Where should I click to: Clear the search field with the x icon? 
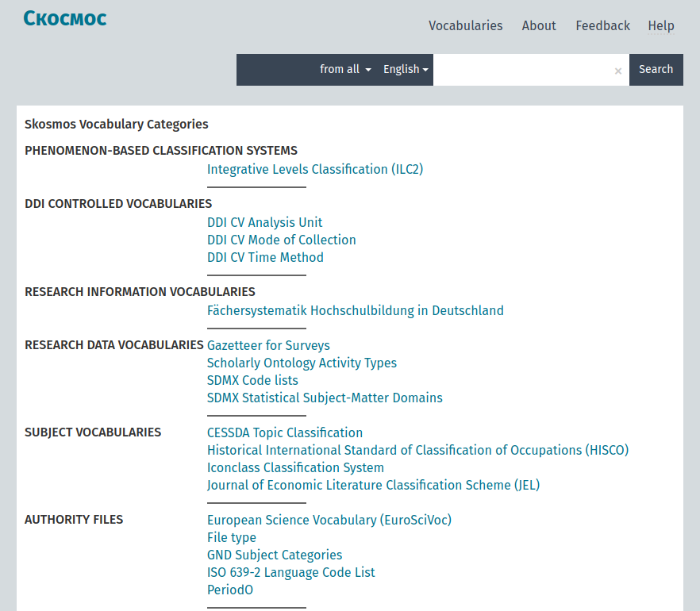[x=617, y=71]
